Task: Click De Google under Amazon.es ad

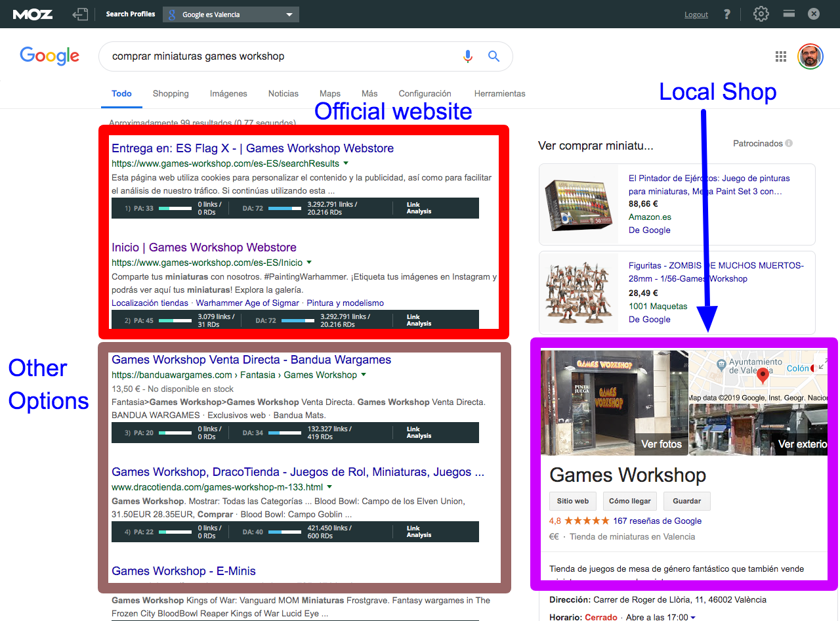Action: (x=650, y=230)
